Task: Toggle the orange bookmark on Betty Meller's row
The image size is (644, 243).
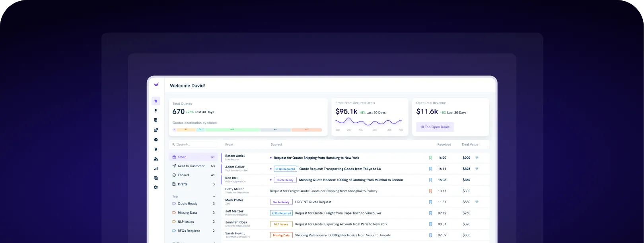Action: (430, 191)
